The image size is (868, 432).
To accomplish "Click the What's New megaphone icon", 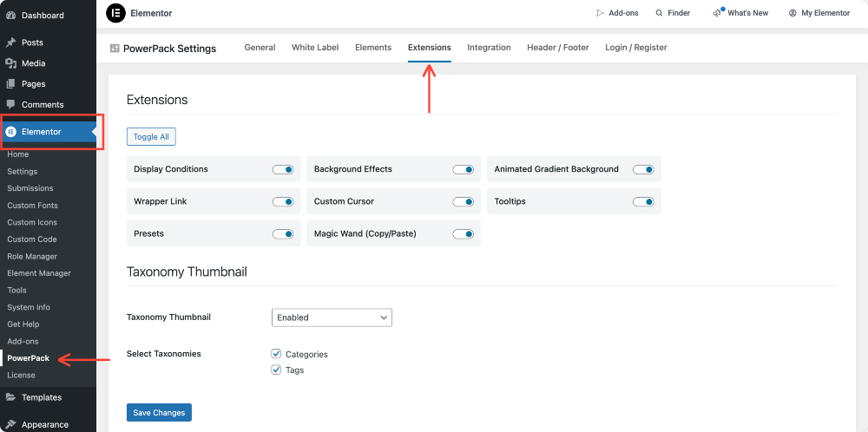I will pos(718,13).
